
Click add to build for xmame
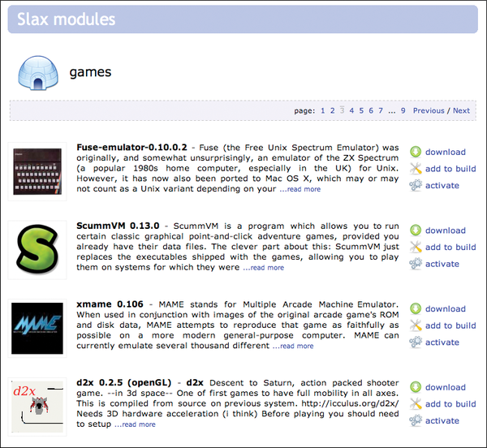(450, 325)
